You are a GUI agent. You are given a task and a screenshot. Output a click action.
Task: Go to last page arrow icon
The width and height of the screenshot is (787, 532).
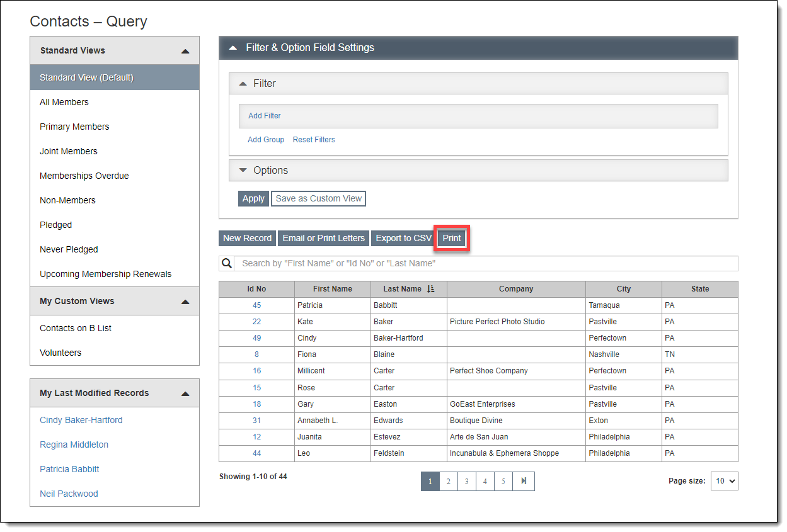click(523, 482)
